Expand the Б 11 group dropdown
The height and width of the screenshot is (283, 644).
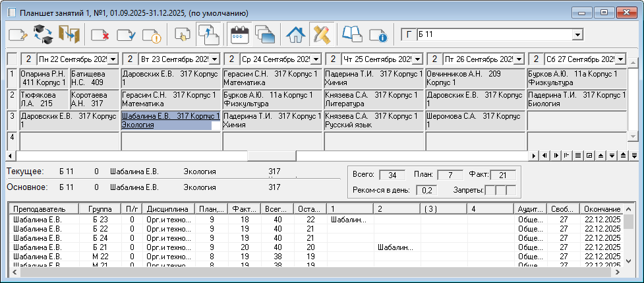pyautogui.click(x=577, y=34)
